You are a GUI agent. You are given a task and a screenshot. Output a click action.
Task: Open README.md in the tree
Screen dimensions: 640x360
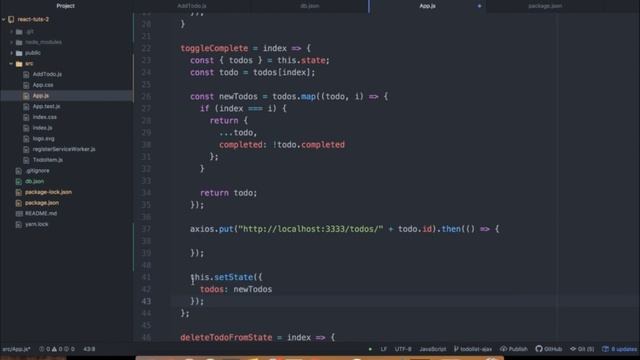(41, 213)
